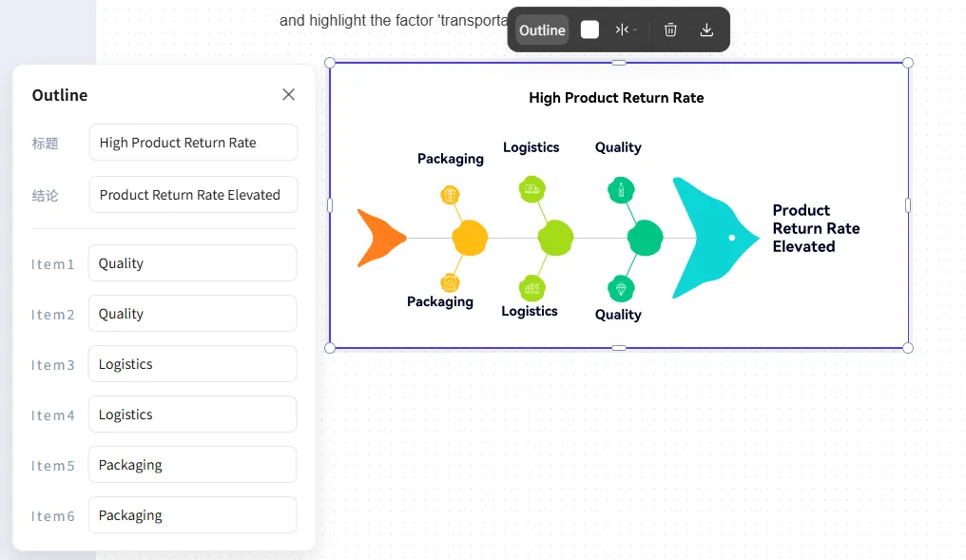The height and width of the screenshot is (560, 966).
Task: Select the diagram heading 'High Product Return Rate'
Action: [616, 98]
